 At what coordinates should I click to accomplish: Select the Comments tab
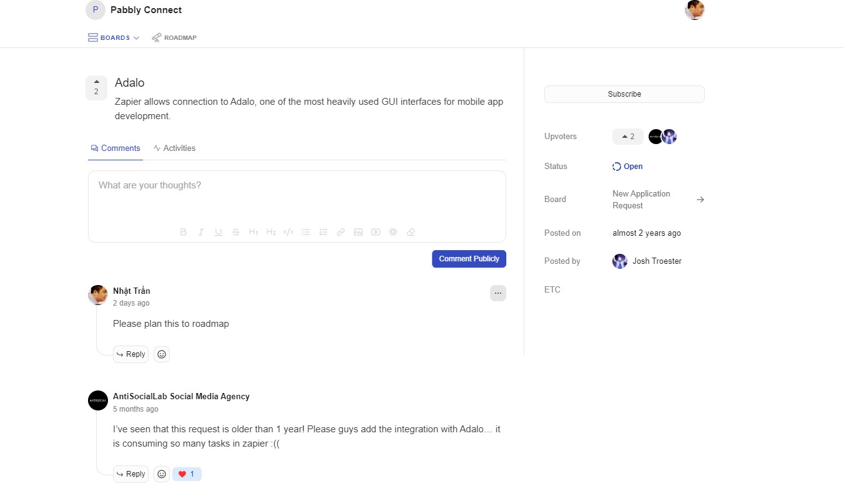115,148
